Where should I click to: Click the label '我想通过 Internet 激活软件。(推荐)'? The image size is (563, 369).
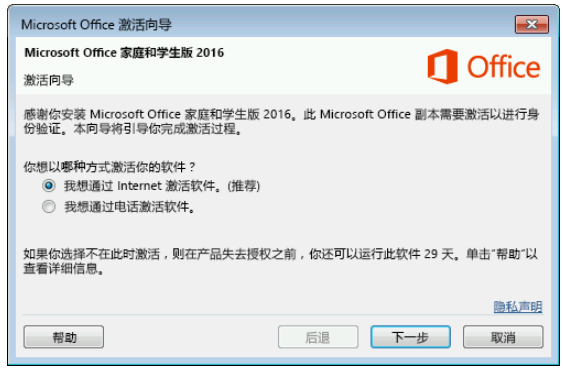(162, 186)
